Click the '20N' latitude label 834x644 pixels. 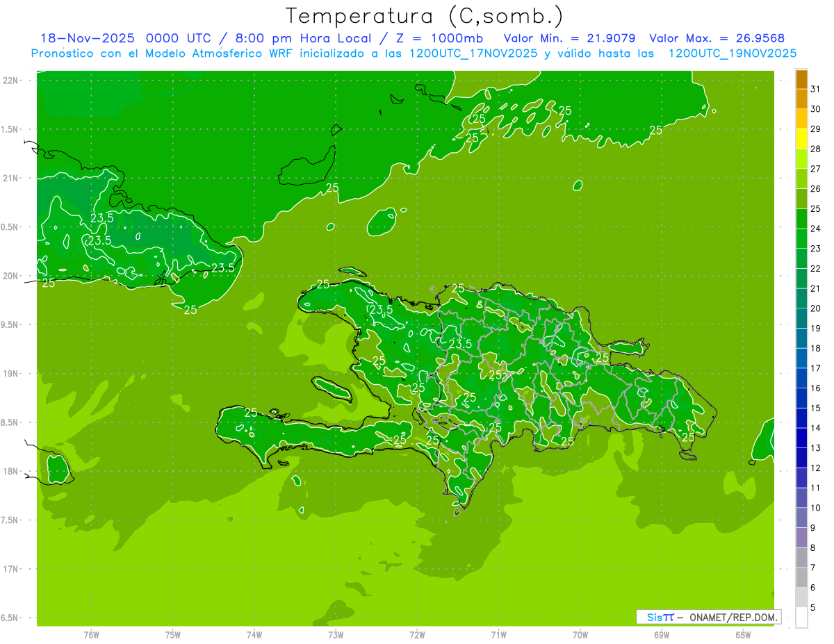point(11,276)
